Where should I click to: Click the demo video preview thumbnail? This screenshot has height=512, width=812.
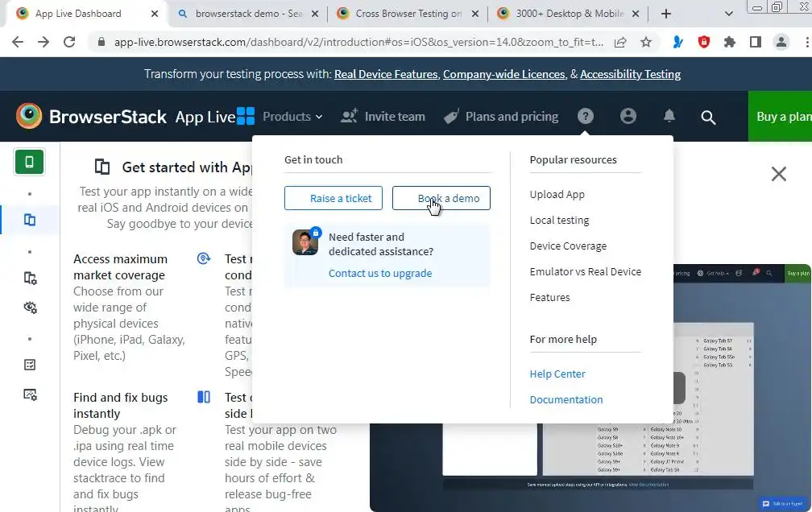[x=590, y=388]
